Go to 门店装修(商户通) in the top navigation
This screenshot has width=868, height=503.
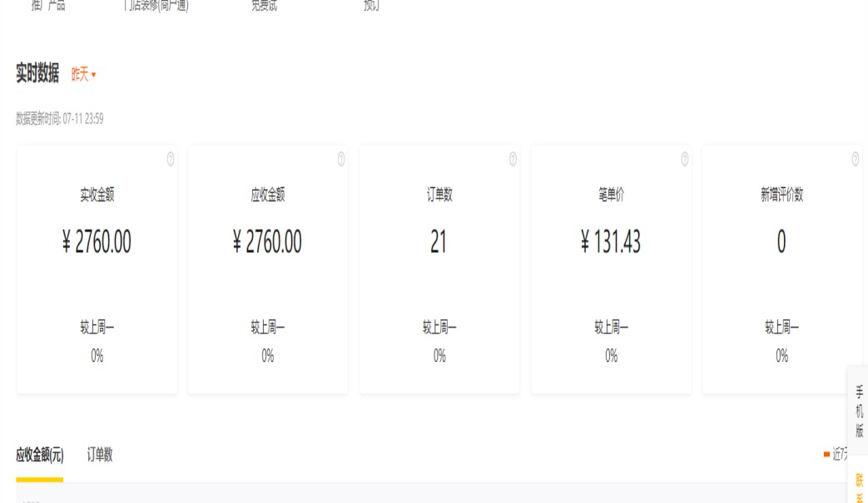tap(156, 6)
